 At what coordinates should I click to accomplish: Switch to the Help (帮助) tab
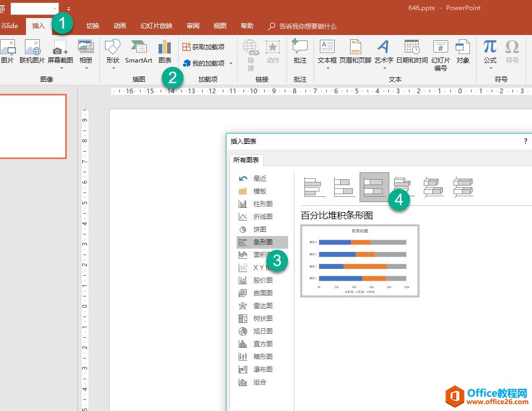[247, 26]
